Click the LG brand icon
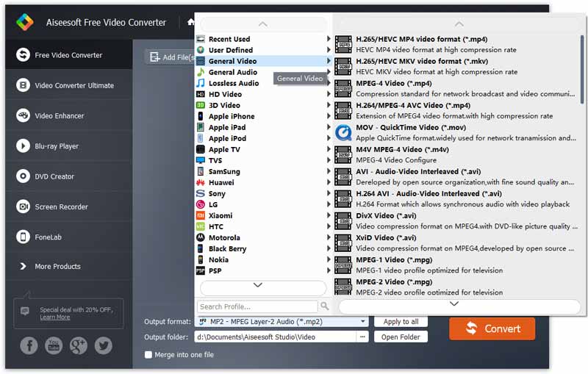588x374 pixels. pyautogui.click(x=201, y=204)
